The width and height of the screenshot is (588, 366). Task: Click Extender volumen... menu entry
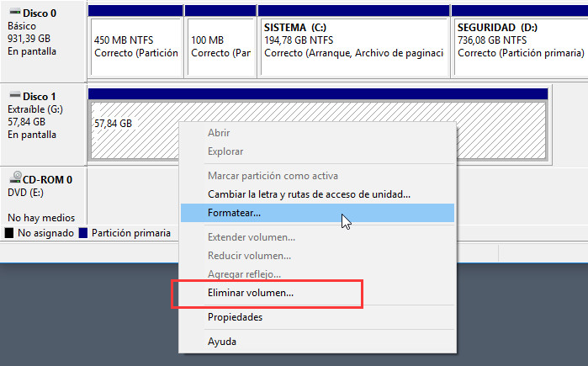click(x=251, y=237)
